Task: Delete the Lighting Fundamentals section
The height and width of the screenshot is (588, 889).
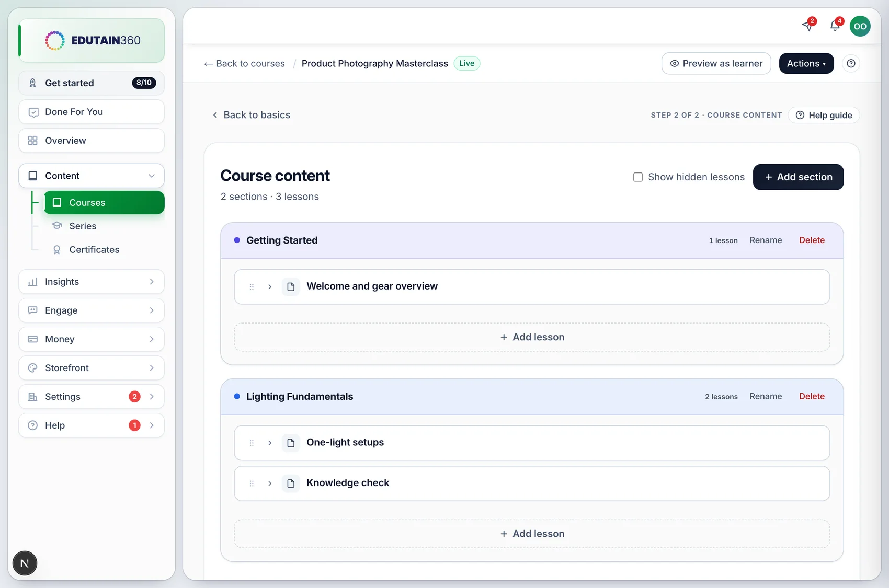Action: 812,396
